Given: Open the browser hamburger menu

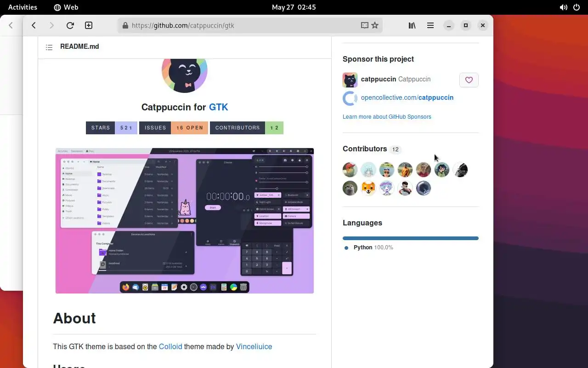Looking at the screenshot, I should point(430,26).
